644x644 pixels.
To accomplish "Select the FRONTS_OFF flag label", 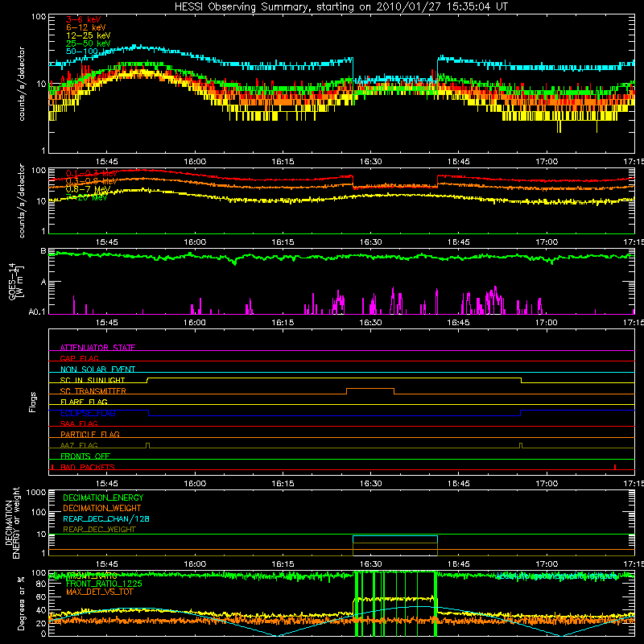I will (85, 456).
